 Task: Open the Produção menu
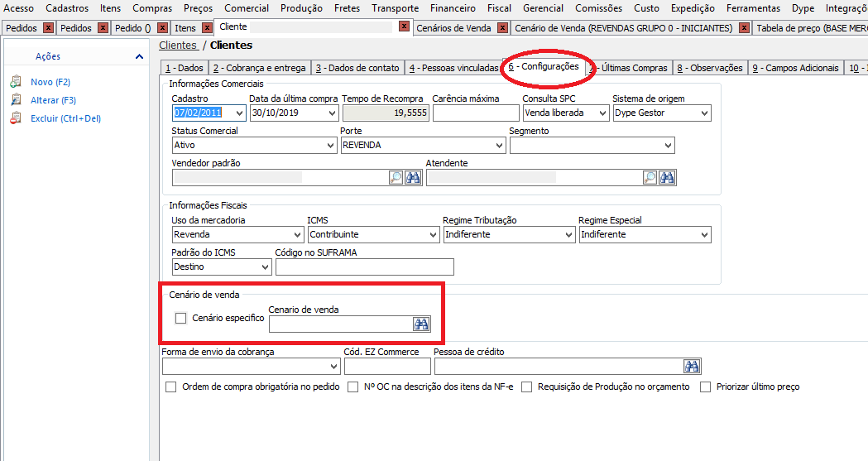(x=301, y=8)
